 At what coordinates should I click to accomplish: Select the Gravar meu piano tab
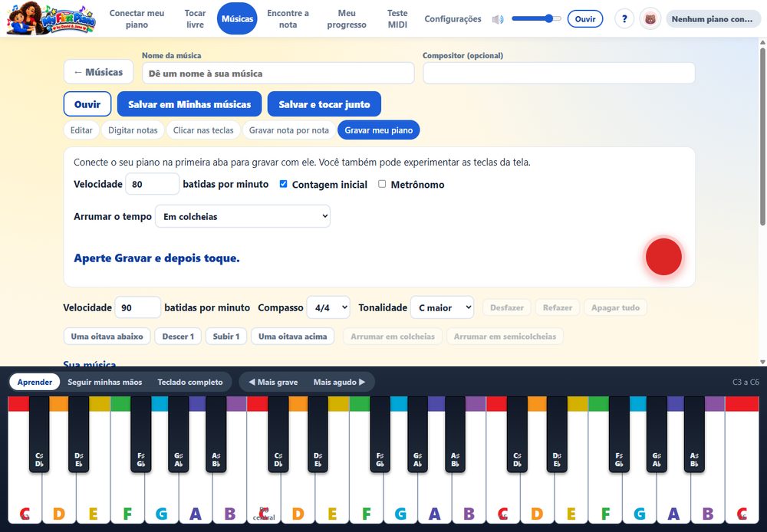click(x=379, y=130)
